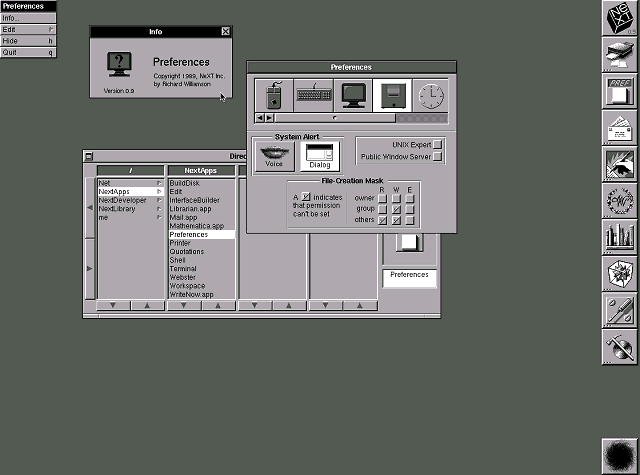Click the NeXT cube icon in dock
Image resolution: width=640 pixels, height=475 pixels.
pos(620,18)
